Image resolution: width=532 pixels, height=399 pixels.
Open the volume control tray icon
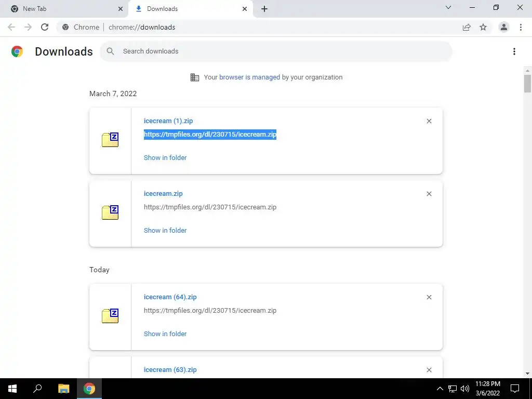465,389
